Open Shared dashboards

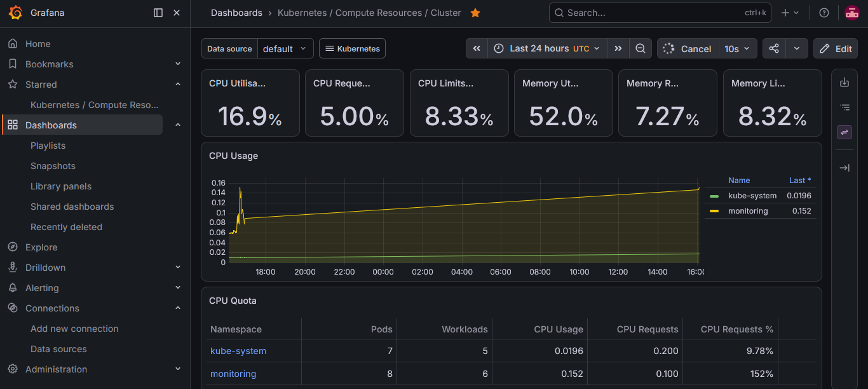[72, 207]
